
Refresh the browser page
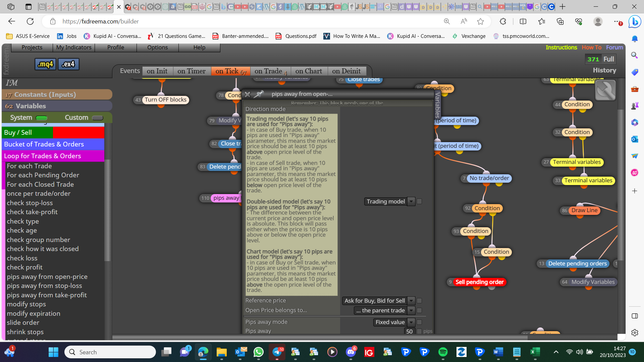click(30, 21)
